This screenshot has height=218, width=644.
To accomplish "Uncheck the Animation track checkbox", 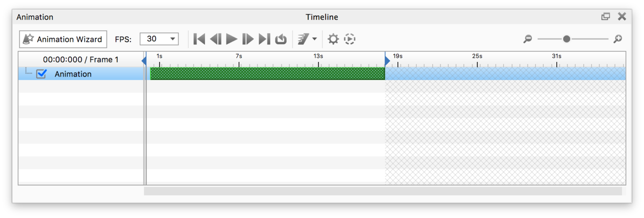I will [41, 74].
